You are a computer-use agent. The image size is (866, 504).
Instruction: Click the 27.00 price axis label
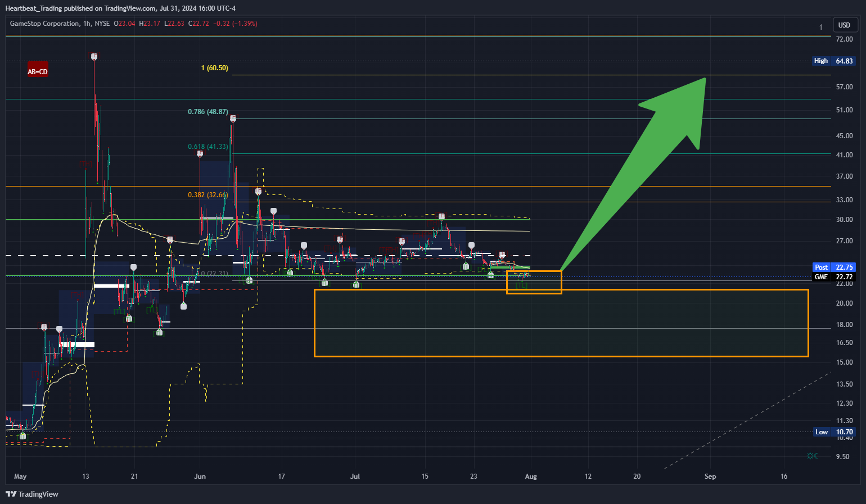(x=844, y=241)
